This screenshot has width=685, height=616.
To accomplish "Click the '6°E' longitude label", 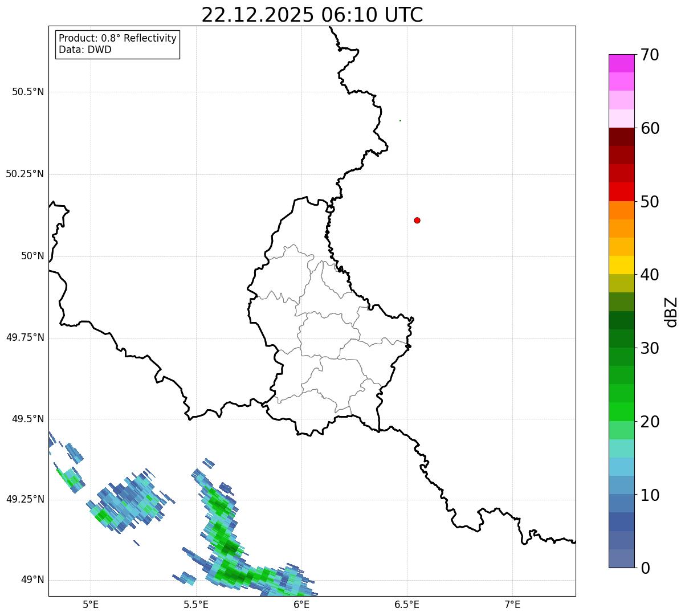I will [301, 604].
